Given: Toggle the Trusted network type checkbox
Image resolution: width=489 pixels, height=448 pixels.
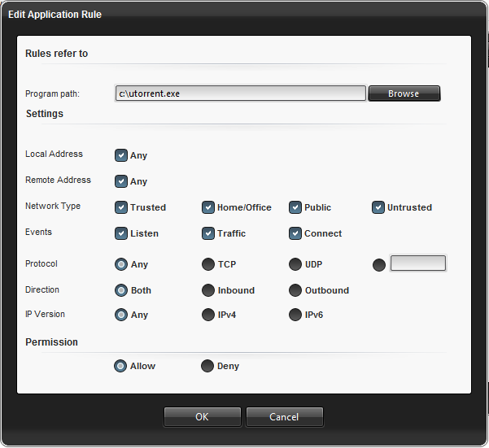Looking at the screenshot, I should pyautogui.click(x=121, y=207).
